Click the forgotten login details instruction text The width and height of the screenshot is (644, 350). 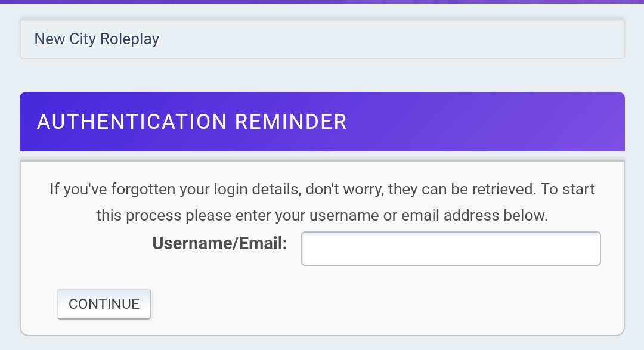tap(322, 202)
